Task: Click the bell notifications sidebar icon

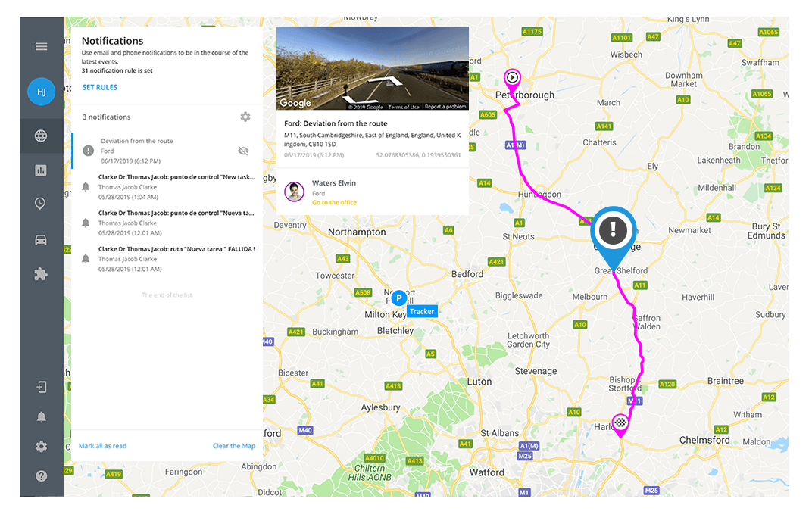Action: (x=42, y=416)
